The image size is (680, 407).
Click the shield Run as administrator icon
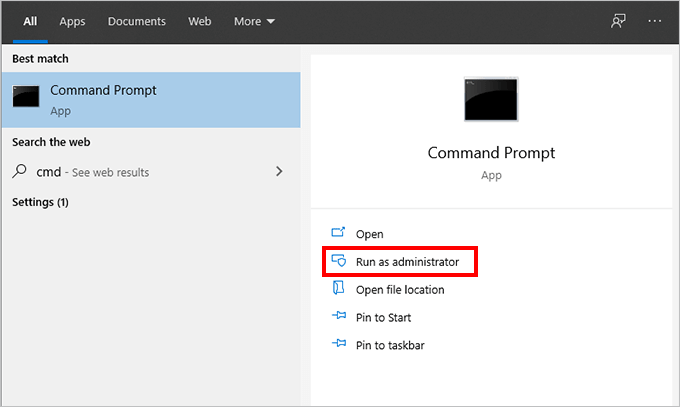[339, 261]
